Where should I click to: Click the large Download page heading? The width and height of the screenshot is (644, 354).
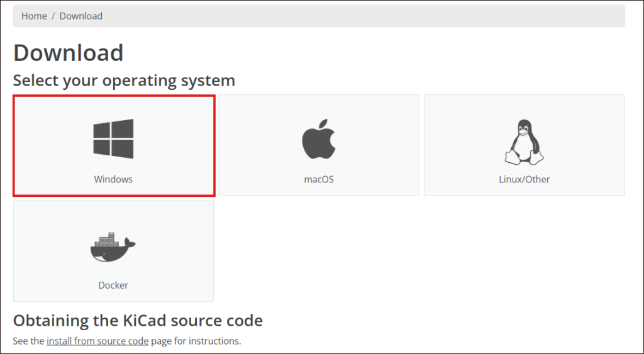click(x=68, y=53)
